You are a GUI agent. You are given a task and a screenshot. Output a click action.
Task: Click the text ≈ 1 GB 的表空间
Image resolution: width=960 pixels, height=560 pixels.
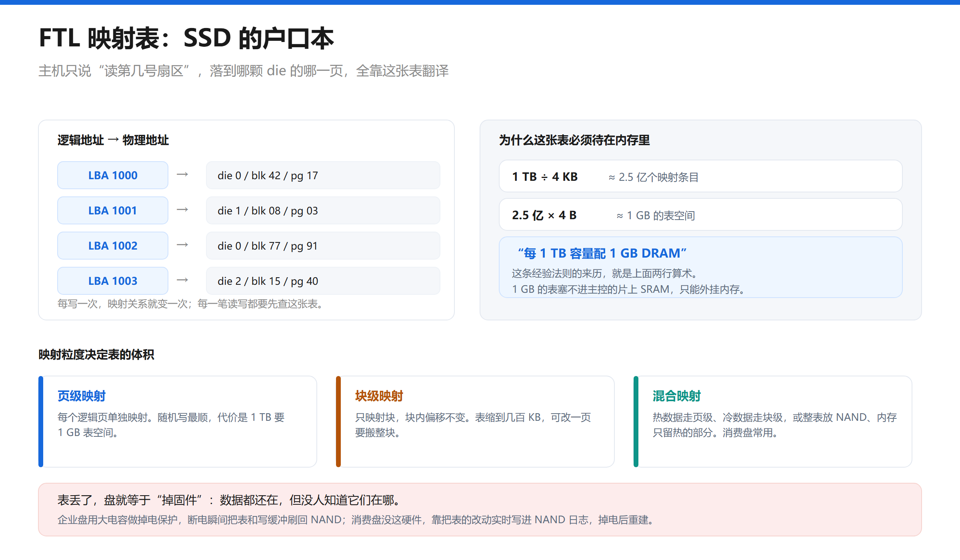[x=656, y=216]
